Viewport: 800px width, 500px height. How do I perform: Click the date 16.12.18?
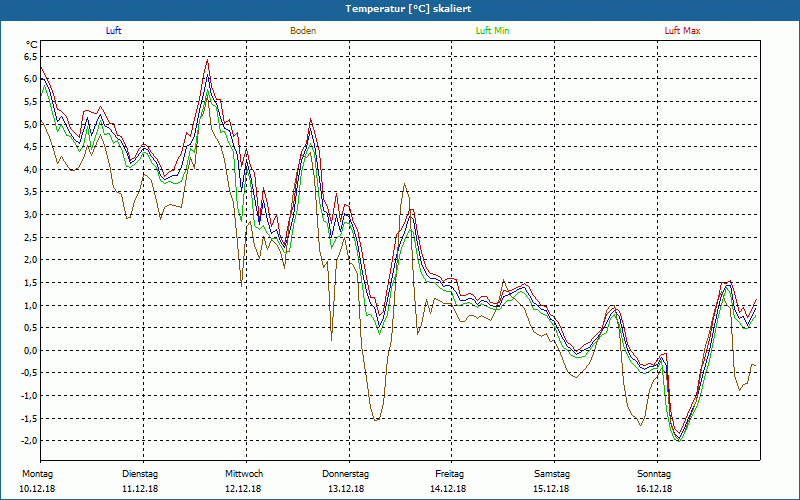654,489
